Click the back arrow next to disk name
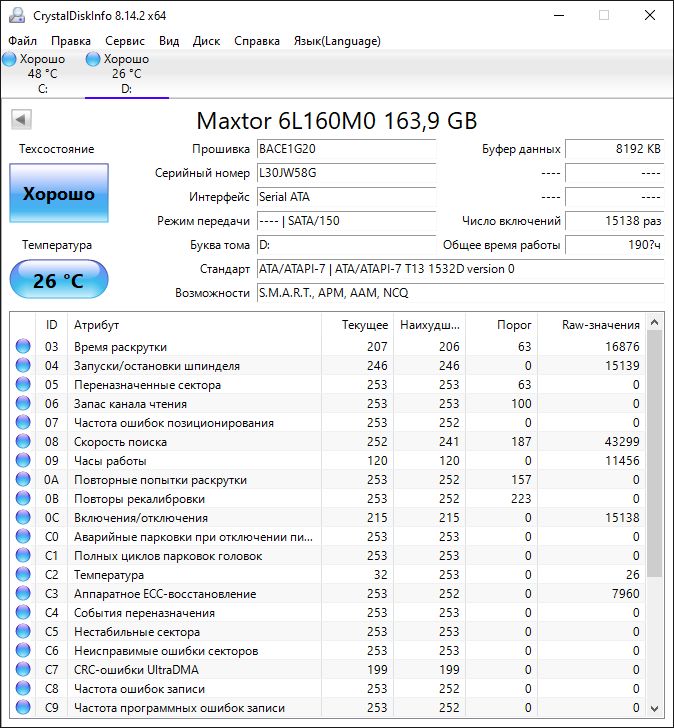 20,120
